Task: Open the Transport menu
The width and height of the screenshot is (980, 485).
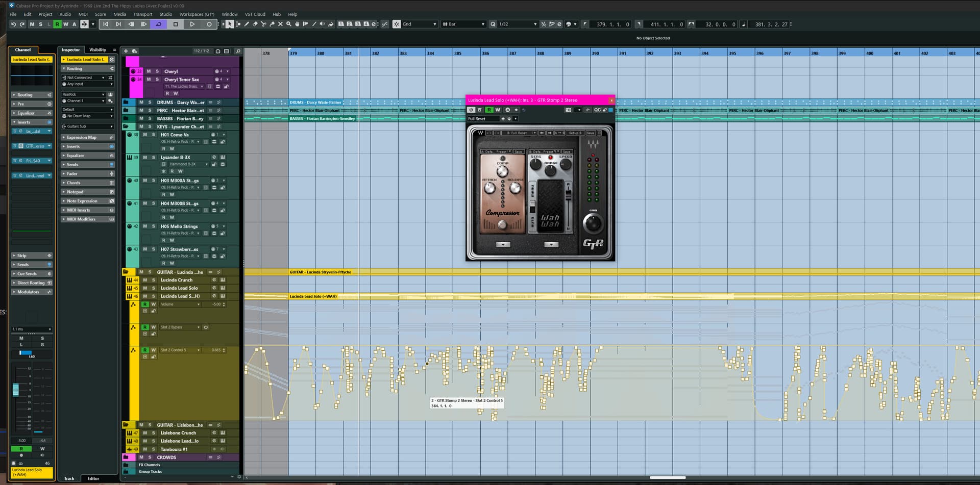Action: (x=143, y=14)
